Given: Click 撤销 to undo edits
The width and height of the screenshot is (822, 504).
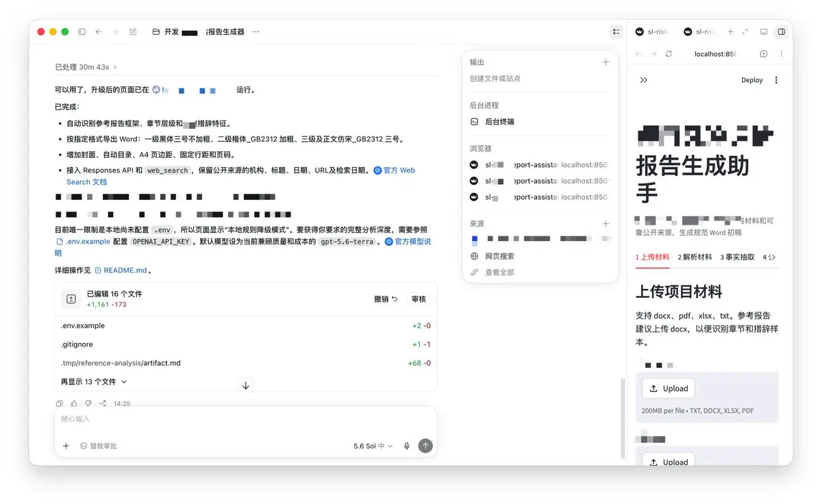Looking at the screenshot, I should click(386, 299).
